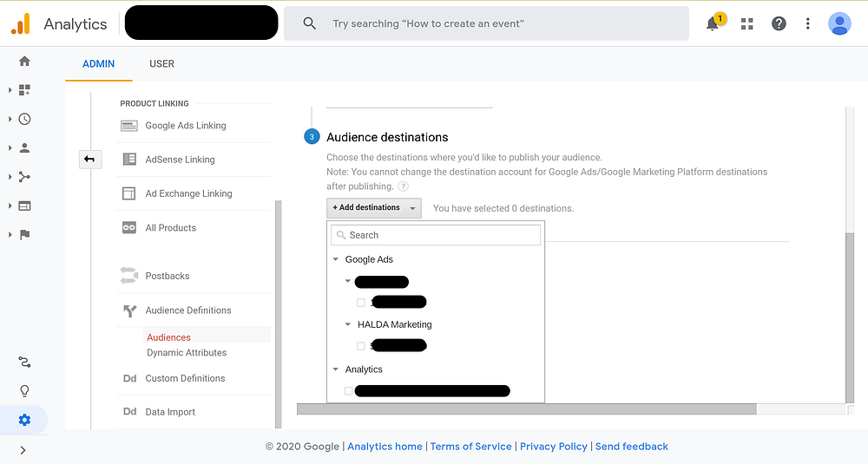868x464 pixels.
Task: Open Custom Definitions
Action: click(185, 378)
